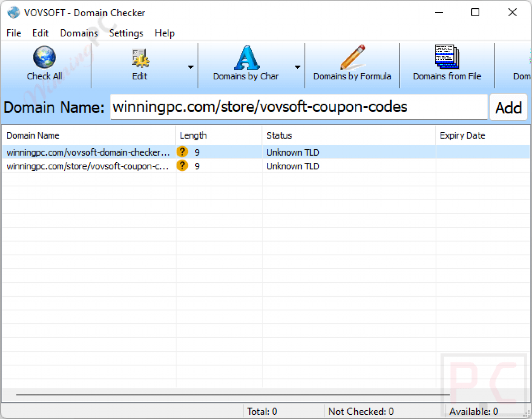
Task: Click the Domains from File icon
Action: pyautogui.click(x=446, y=58)
